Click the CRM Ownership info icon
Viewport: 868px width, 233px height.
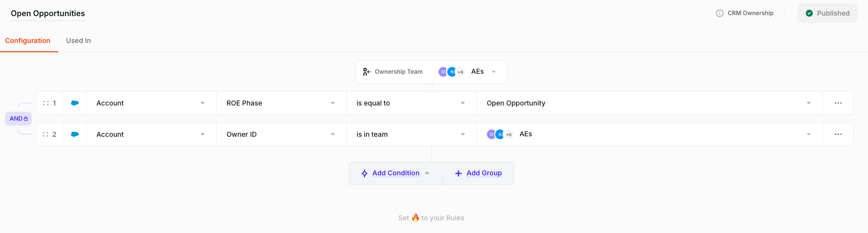pos(720,13)
